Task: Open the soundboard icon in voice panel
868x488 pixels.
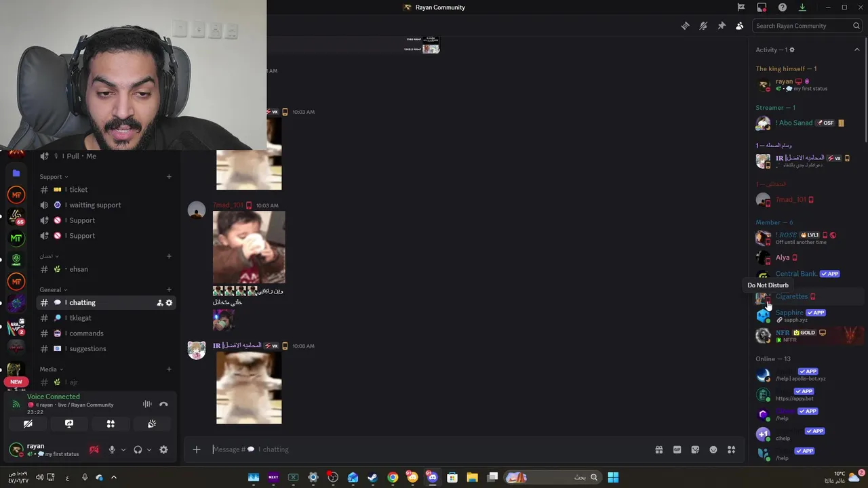Action: pos(152,424)
